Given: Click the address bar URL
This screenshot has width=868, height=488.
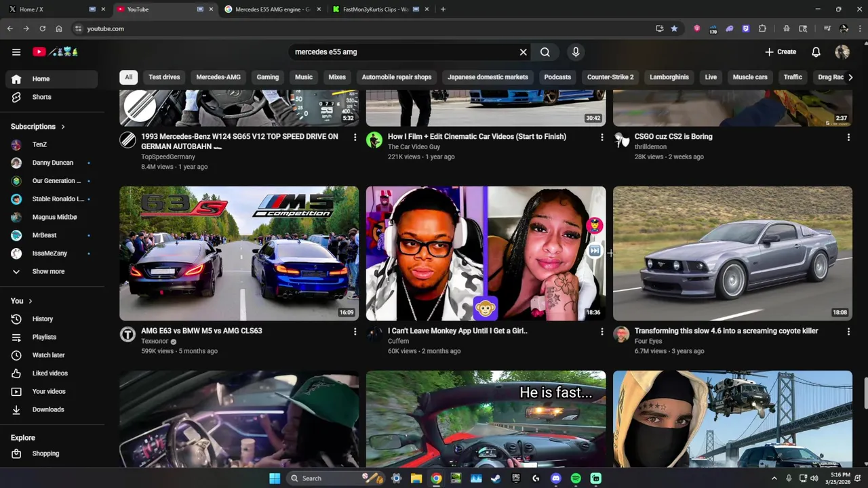Looking at the screenshot, I should (x=105, y=28).
